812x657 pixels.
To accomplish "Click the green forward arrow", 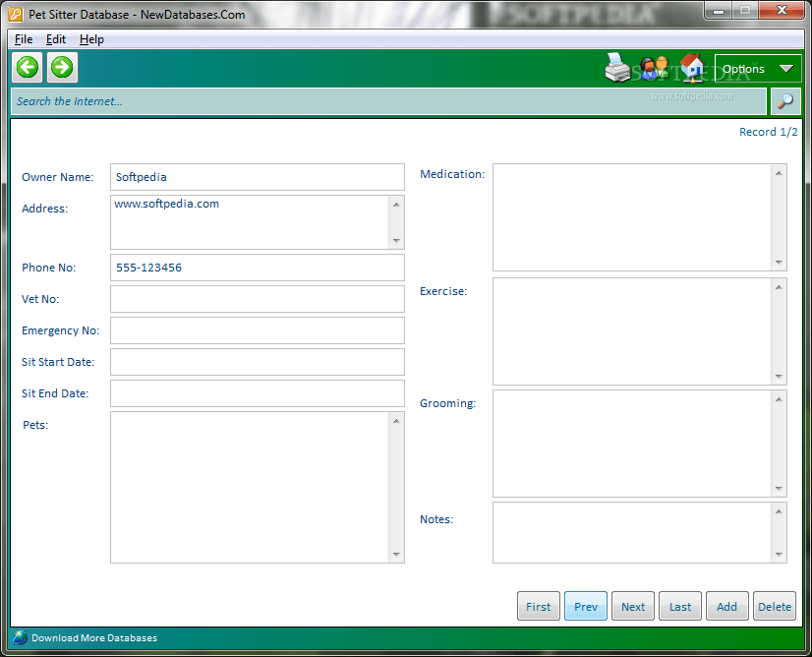I will tap(61, 67).
